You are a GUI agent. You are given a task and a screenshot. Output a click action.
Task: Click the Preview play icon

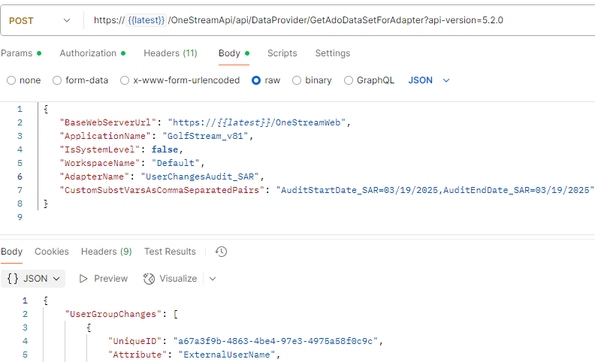click(83, 279)
